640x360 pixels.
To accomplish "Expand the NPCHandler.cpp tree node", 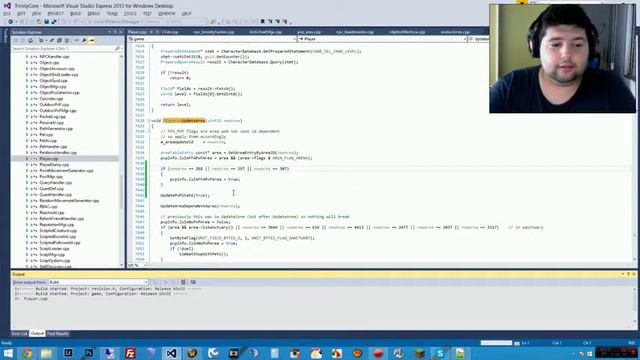I will pos(27,57).
